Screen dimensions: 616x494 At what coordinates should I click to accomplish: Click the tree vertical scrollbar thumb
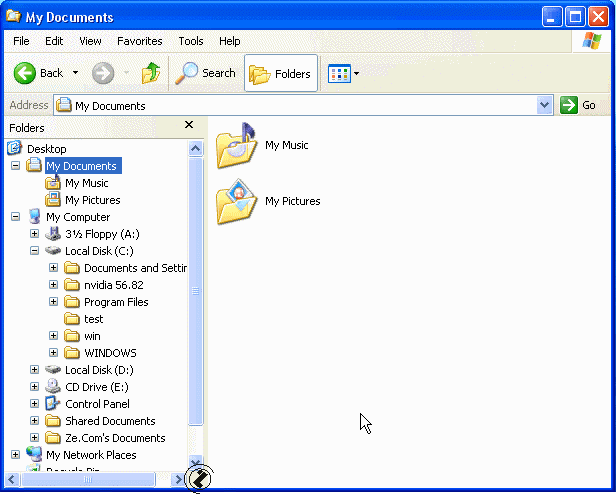point(195,291)
